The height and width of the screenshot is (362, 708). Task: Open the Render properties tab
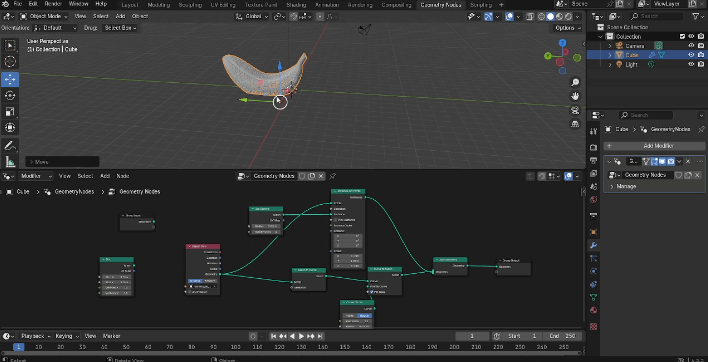tap(593, 148)
